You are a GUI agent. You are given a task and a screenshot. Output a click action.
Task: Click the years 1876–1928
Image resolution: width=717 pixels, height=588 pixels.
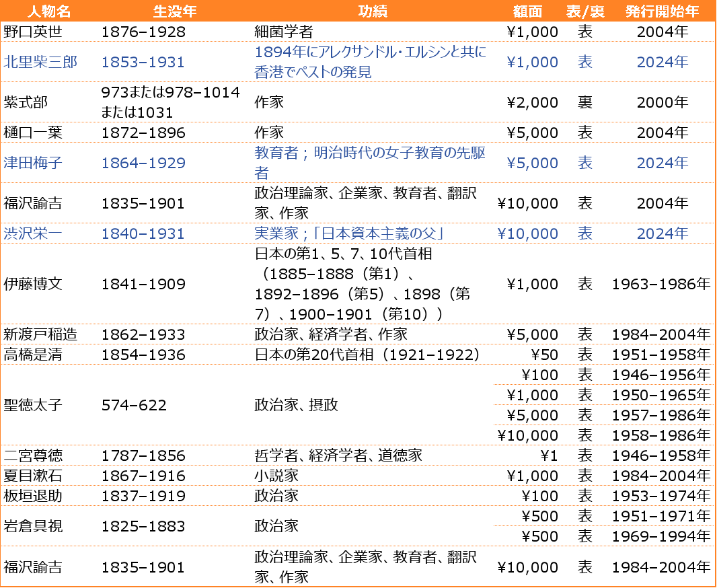click(143, 32)
